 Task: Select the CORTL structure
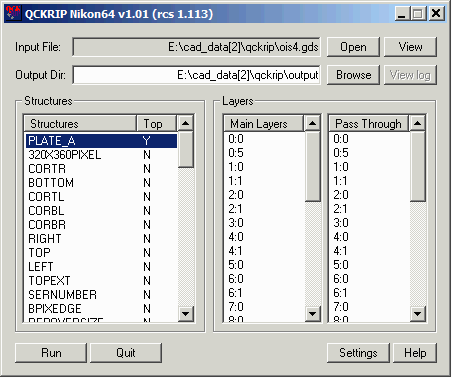click(x=101, y=197)
